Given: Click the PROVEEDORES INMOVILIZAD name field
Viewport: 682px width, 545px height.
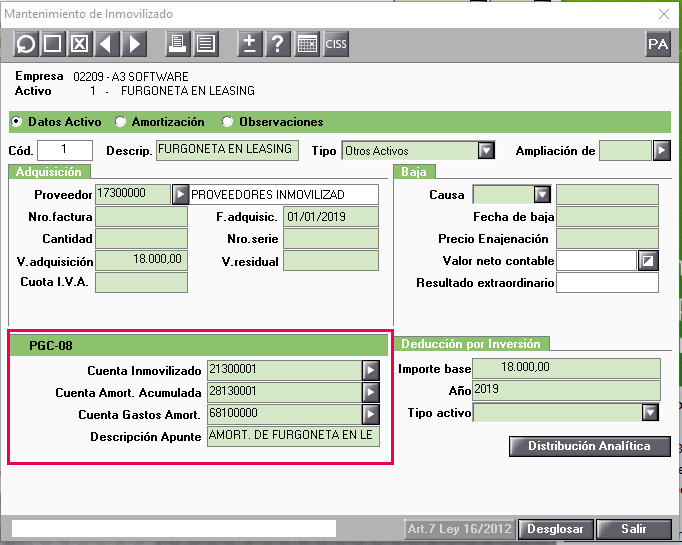Looking at the screenshot, I should 284,194.
